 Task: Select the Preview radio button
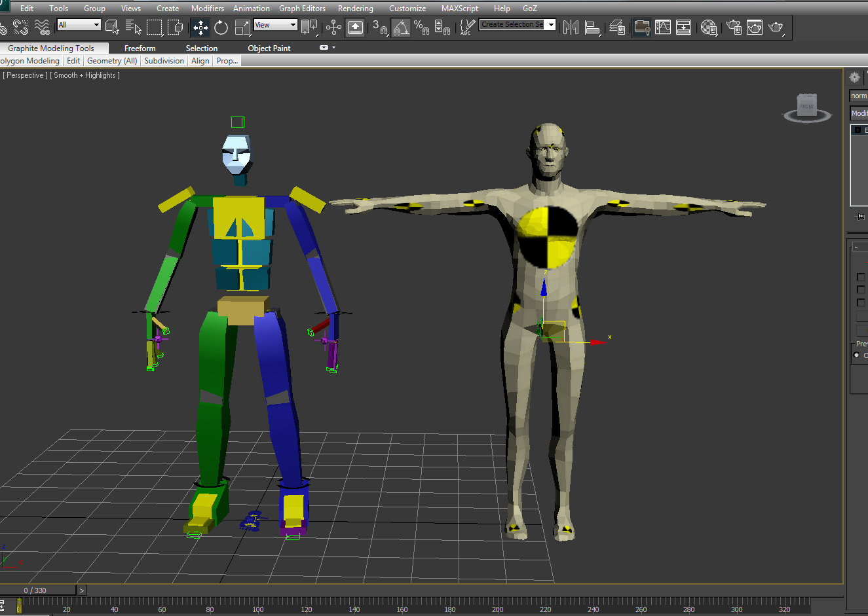tap(856, 355)
